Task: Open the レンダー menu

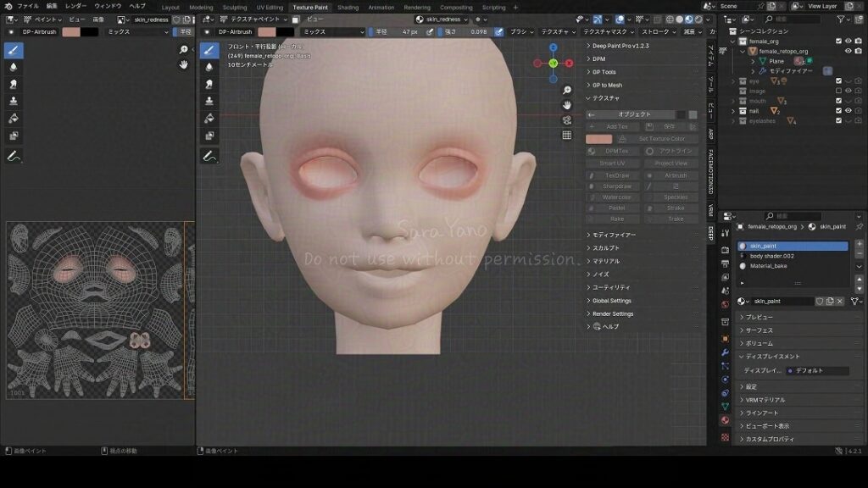Action: click(75, 6)
